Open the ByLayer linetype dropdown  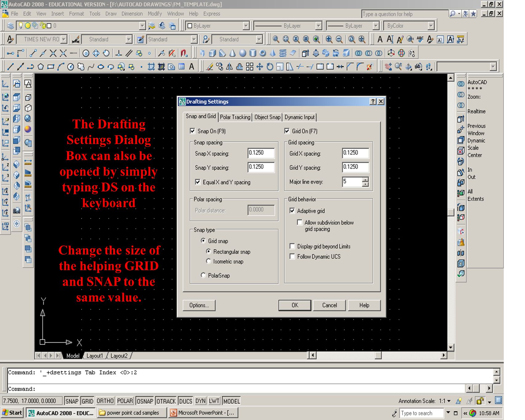pos(319,26)
